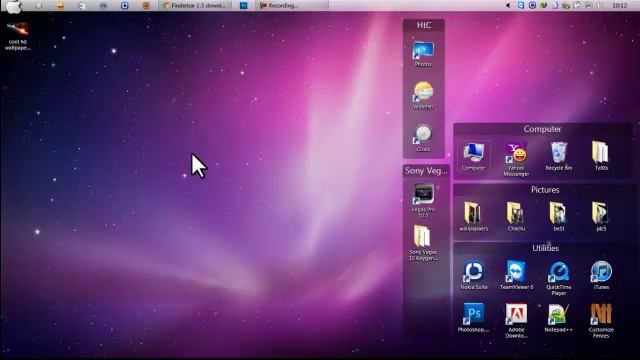This screenshot has width=640, height=360.
Task: Open the Sony Vegas 10 Keygen folder
Action: [423, 243]
